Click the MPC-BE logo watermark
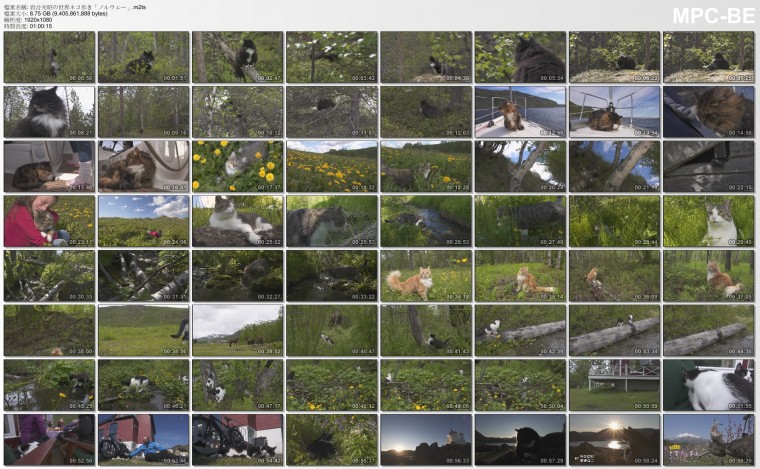760x469 pixels. click(713, 16)
